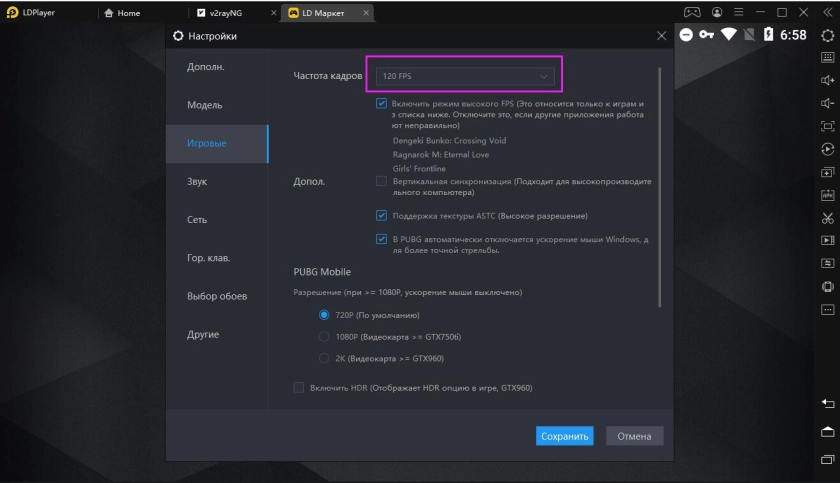Click the PUBG Mobile section heading

(322, 271)
